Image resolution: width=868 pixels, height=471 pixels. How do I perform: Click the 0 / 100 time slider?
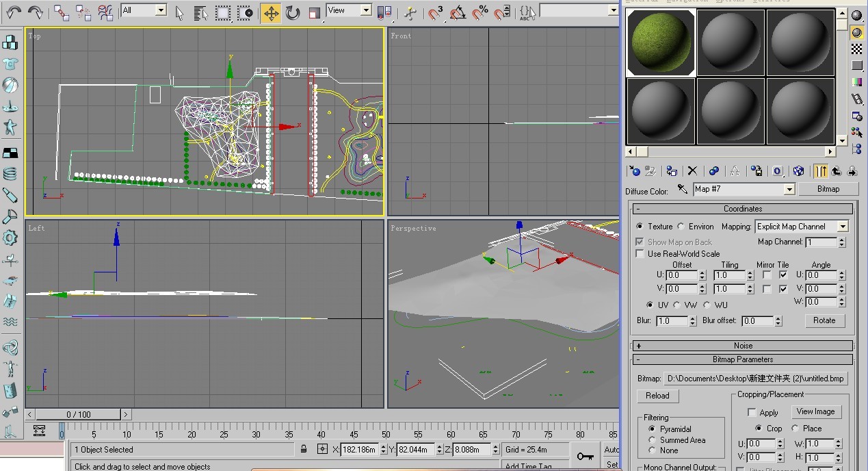click(78, 414)
